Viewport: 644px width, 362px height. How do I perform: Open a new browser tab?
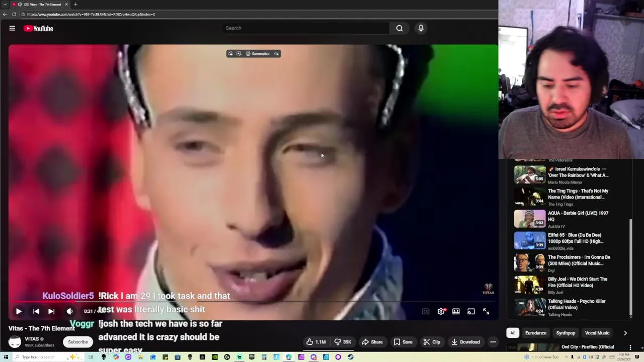point(75,5)
